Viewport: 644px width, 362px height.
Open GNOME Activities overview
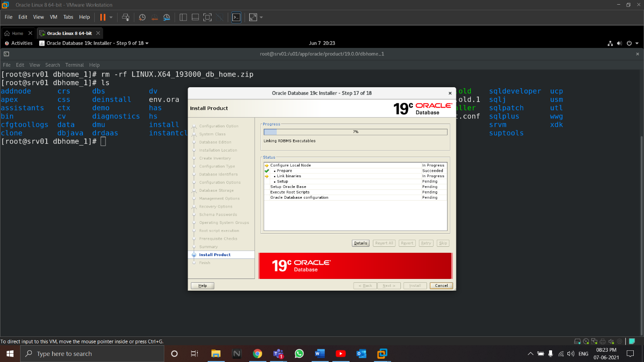coord(19,43)
